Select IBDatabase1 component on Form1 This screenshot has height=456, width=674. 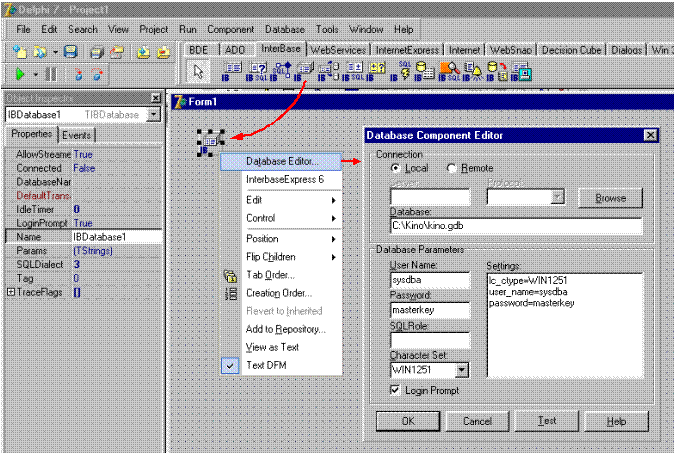pyautogui.click(x=211, y=143)
